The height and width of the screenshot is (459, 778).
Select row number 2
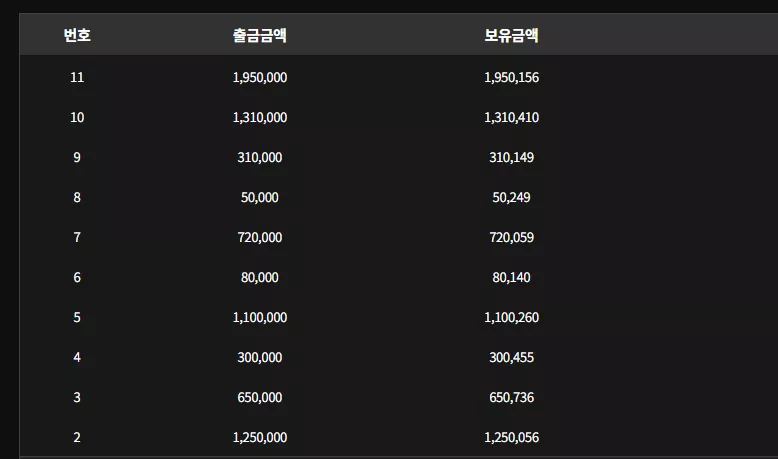click(x=77, y=438)
